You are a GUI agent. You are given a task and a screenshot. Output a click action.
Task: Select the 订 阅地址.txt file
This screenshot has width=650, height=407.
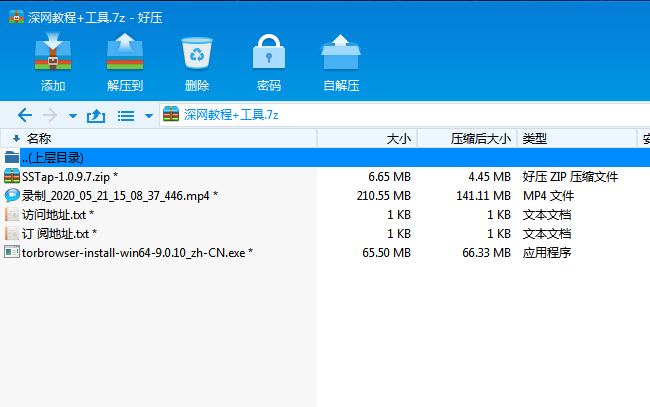coord(59,234)
